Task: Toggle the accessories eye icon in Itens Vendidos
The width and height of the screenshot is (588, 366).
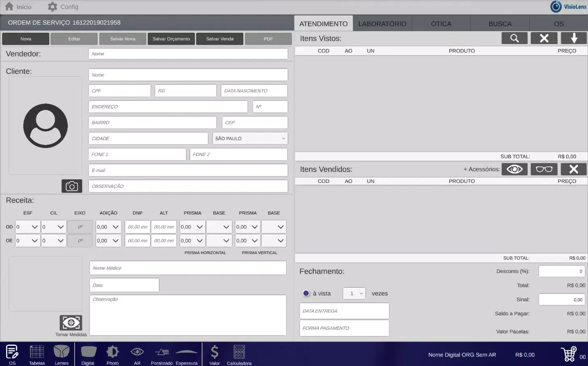Action: click(x=514, y=169)
